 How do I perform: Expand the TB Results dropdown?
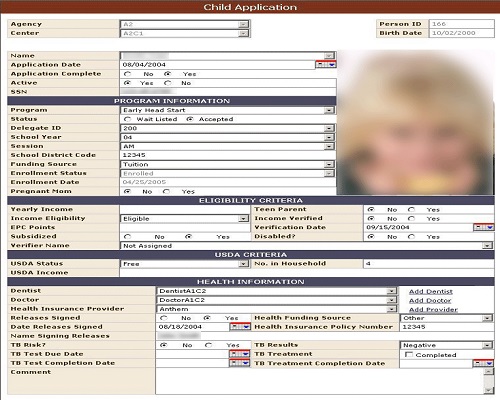(487, 345)
